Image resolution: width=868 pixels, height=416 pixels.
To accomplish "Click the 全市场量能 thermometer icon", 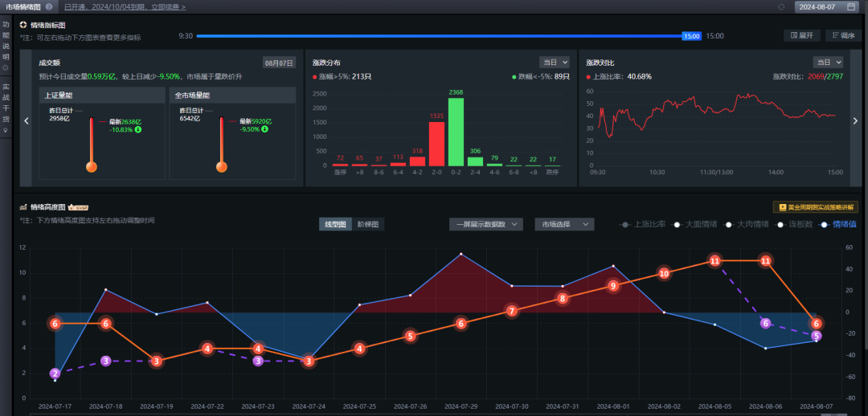I will [222, 145].
